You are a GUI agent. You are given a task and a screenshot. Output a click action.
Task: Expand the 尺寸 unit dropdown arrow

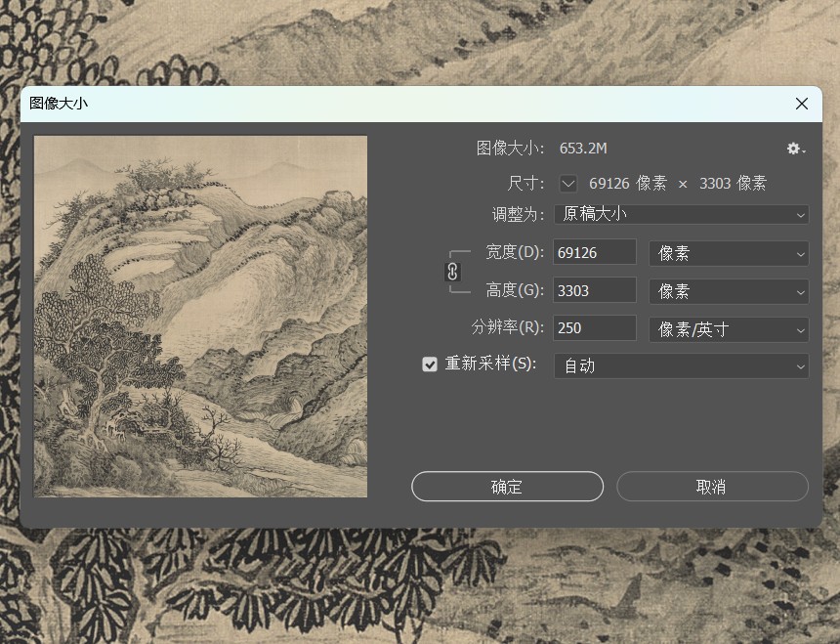click(x=567, y=184)
